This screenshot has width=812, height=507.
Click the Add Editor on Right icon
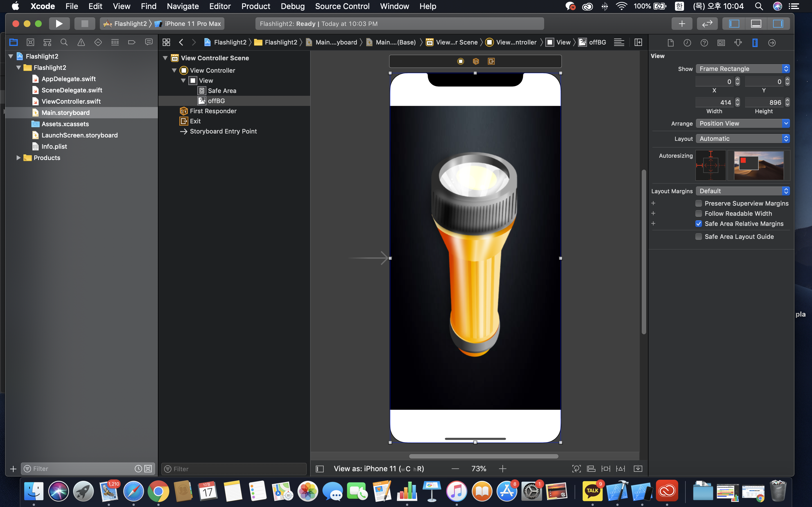coord(638,42)
